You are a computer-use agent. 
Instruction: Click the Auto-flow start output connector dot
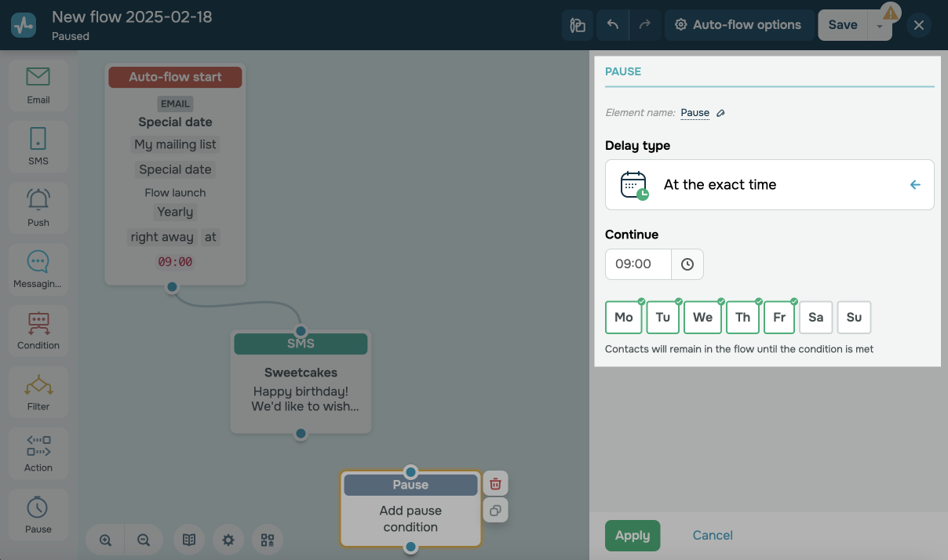tap(172, 286)
